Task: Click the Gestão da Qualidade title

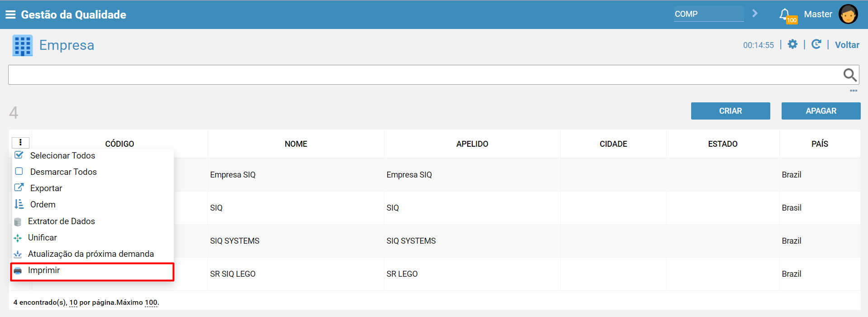Action: pos(74,14)
